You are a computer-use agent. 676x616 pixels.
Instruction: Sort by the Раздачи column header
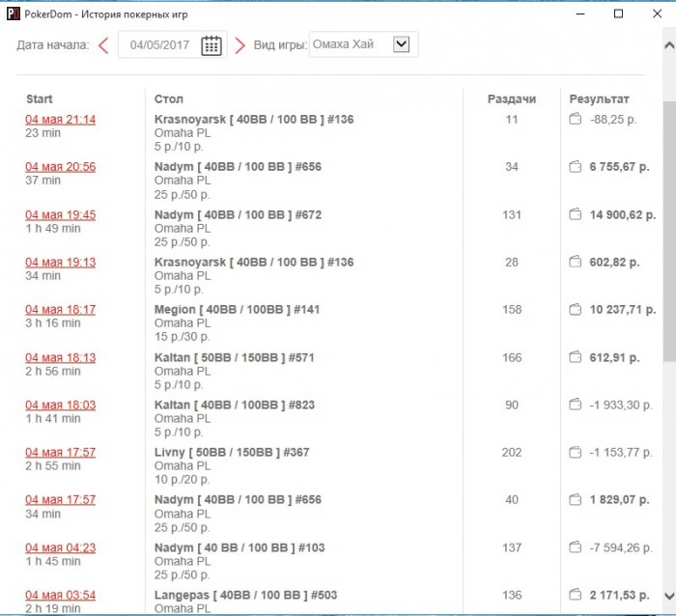coord(512,98)
